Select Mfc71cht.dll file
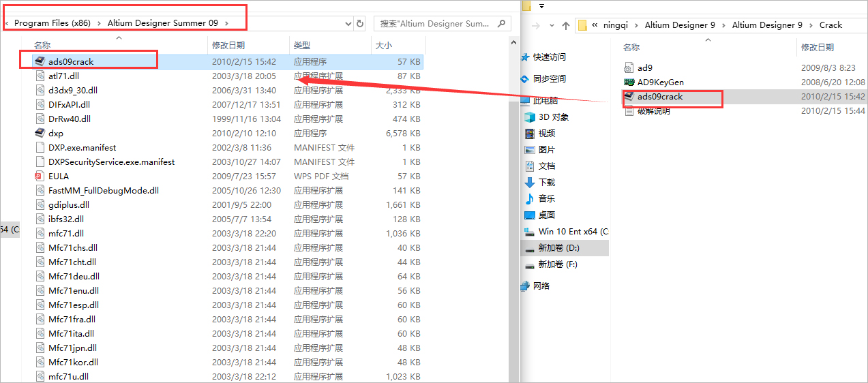This screenshot has height=383, width=868. pos(72,262)
